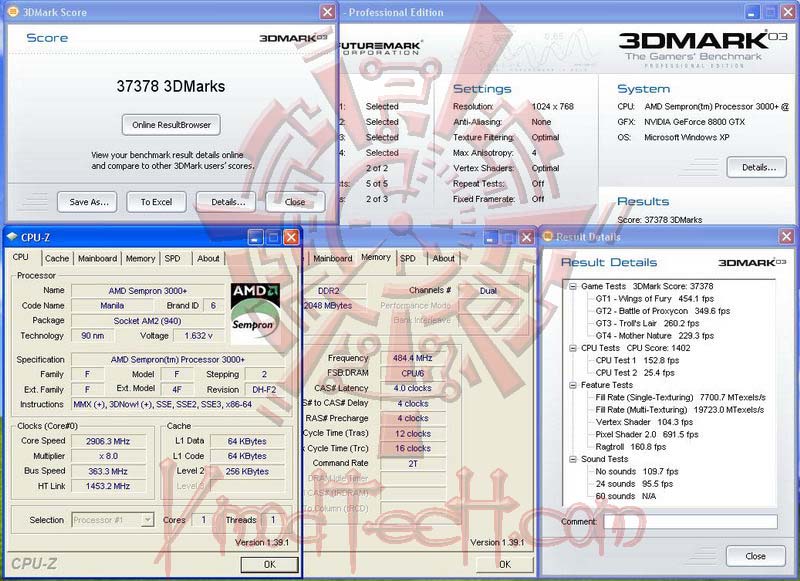Image resolution: width=800 pixels, height=581 pixels.
Task: Select Ragtroll result row
Action: point(631,447)
